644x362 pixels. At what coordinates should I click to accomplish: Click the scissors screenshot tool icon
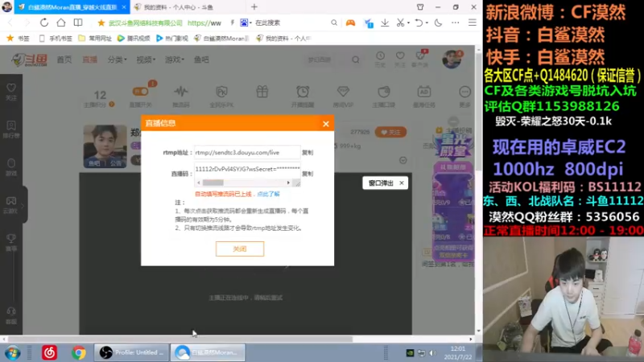coord(400,23)
